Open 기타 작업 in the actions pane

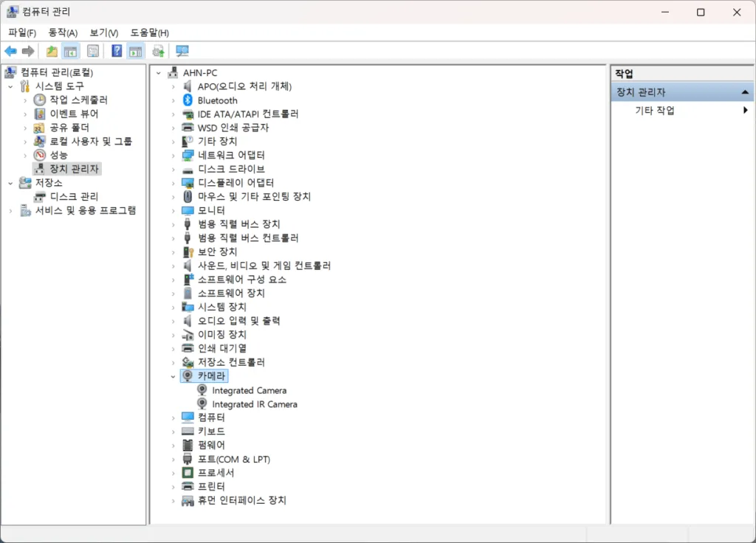tap(655, 111)
